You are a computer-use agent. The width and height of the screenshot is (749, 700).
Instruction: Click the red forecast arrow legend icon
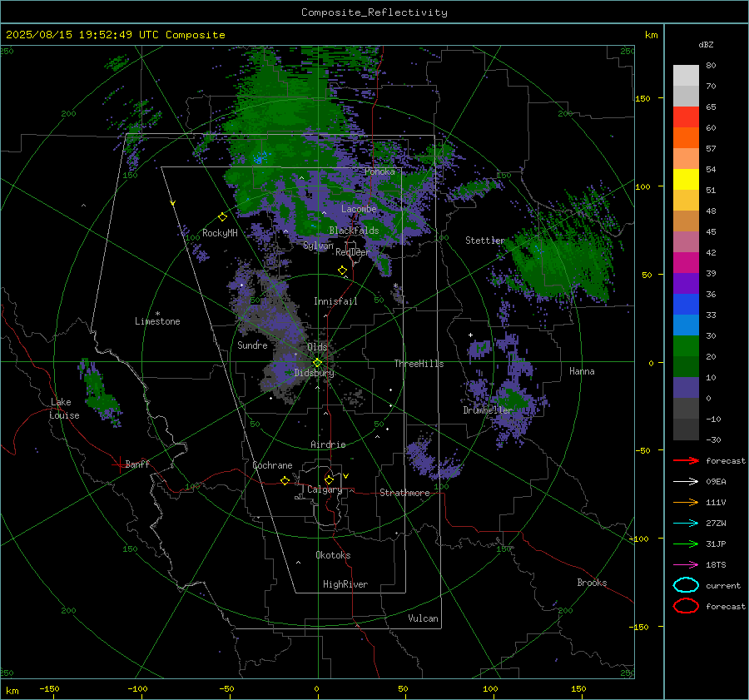click(686, 460)
